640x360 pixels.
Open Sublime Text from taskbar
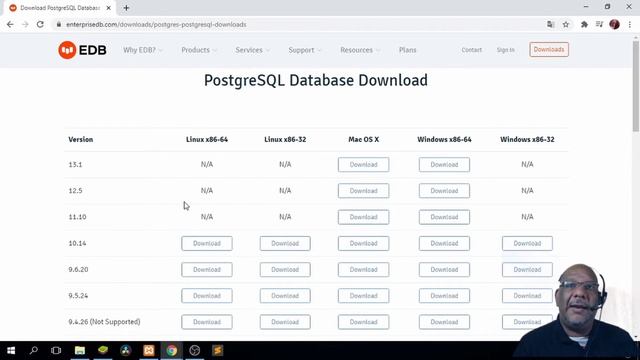point(218,351)
